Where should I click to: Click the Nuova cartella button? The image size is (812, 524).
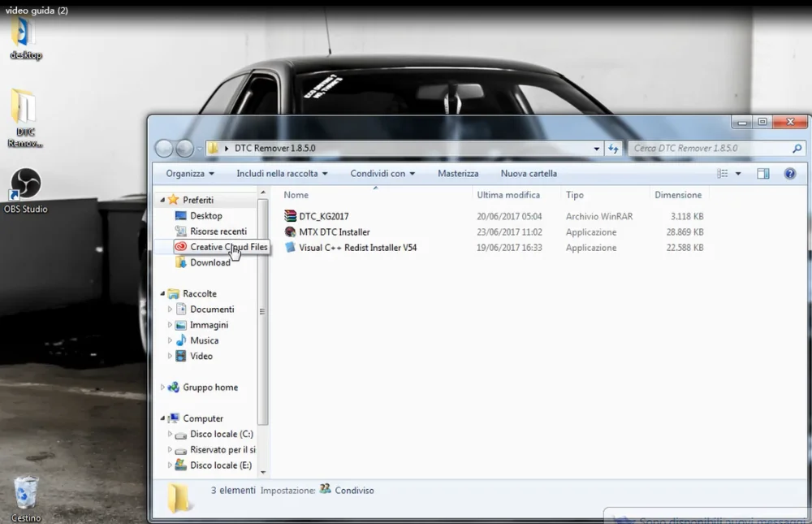(x=529, y=174)
